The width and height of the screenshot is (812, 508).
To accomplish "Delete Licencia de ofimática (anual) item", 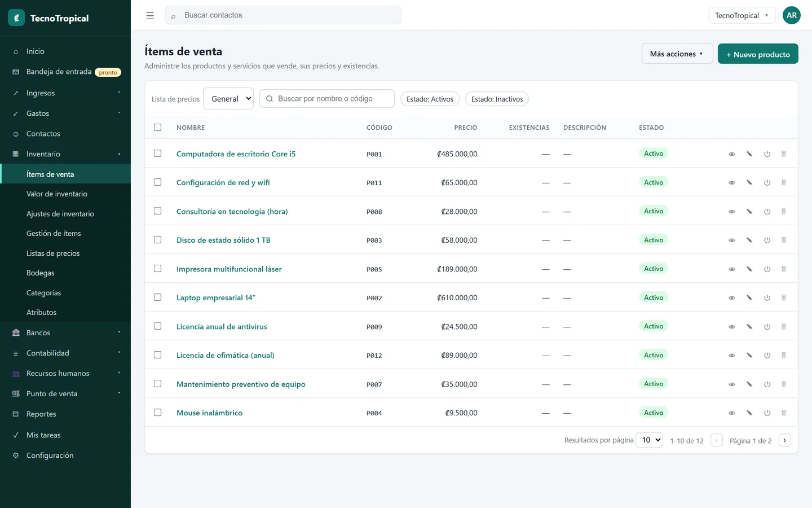I will coord(783,355).
